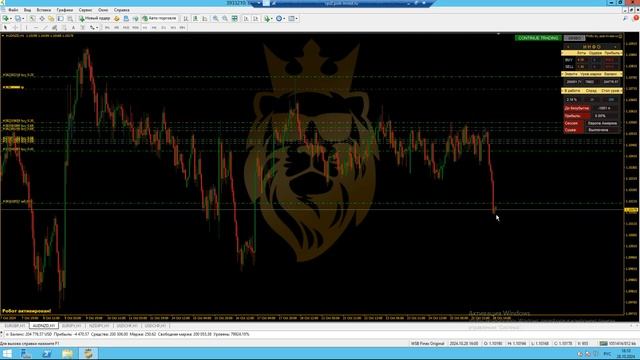The height and width of the screenshot is (360, 640).
Task: Click the Европа Америка session value
Action: click(x=602, y=123)
